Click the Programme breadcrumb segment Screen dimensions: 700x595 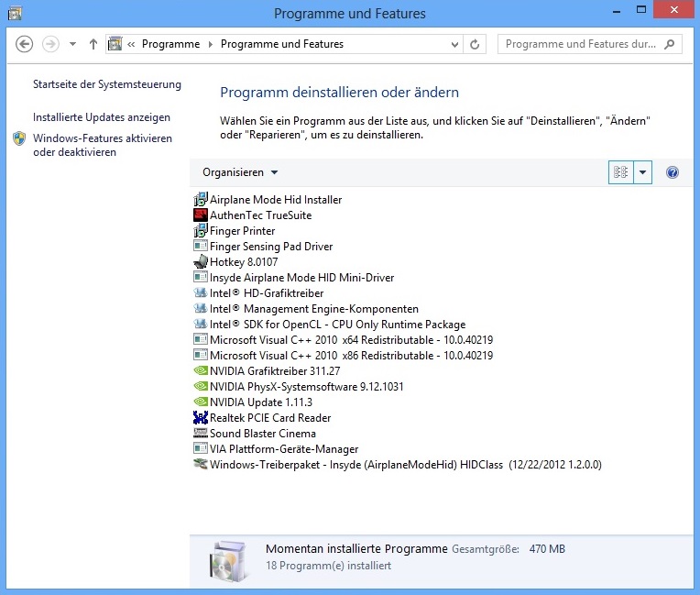pos(171,44)
